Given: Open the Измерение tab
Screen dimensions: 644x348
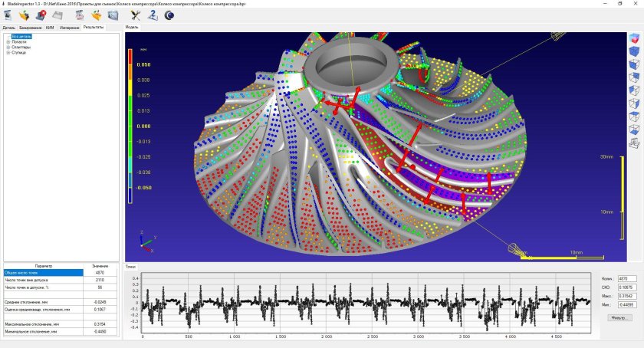Looking at the screenshot, I should 70,27.
